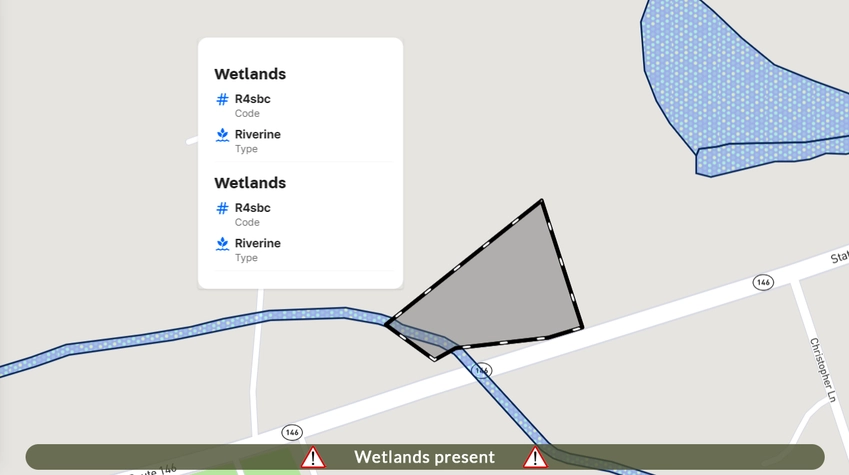Screen dimensions: 849x475
Task: Click the second R4sbc code value
Action: click(x=252, y=208)
